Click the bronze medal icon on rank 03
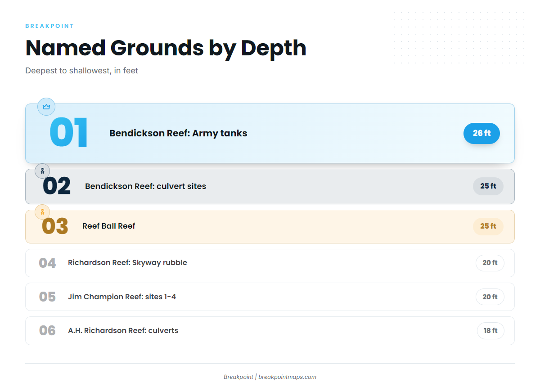 click(42, 212)
